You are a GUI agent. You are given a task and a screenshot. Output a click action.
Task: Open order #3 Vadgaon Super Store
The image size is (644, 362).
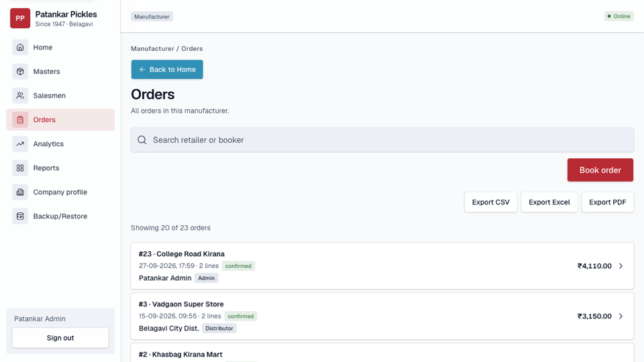pyautogui.click(x=382, y=316)
